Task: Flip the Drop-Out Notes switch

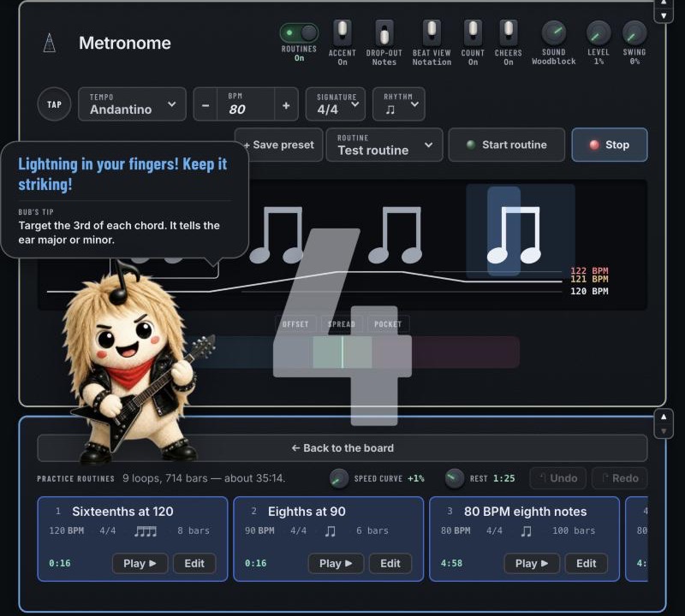Action: pos(384,33)
